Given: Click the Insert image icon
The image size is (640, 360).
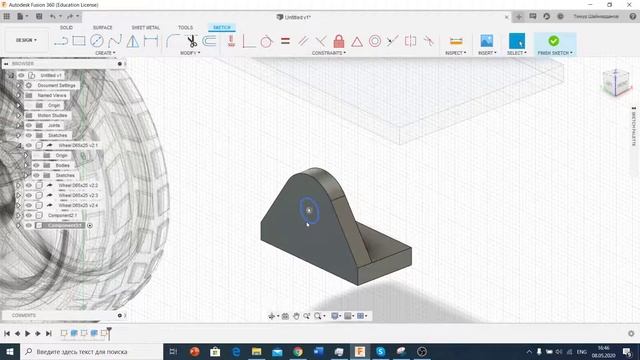Looking at the screenshot, I should click(x=487, y=41).
